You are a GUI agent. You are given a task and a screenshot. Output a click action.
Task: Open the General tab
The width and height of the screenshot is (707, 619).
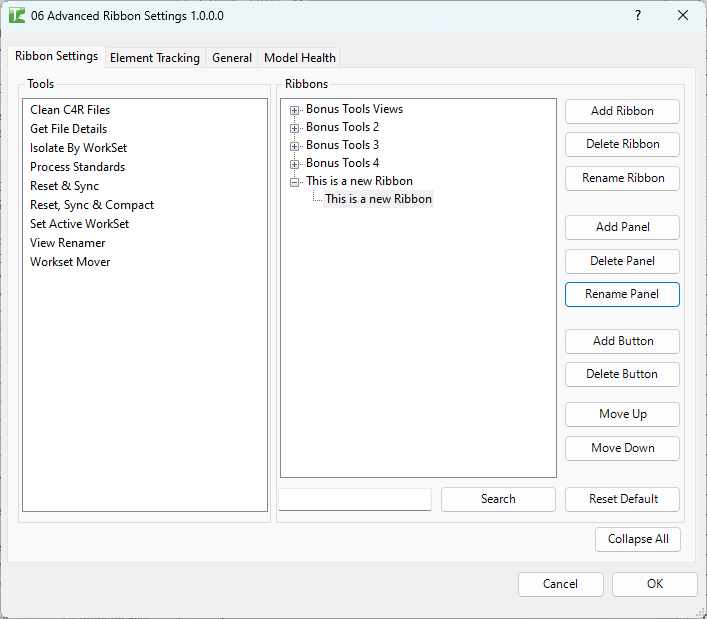(x=232, y=58)
